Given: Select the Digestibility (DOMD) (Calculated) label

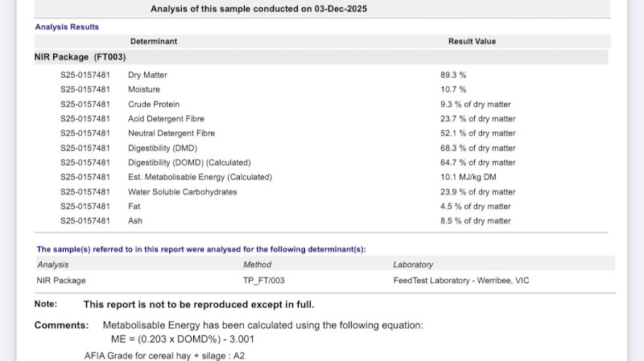Looking at the screenshot, I should coord(189,162).
